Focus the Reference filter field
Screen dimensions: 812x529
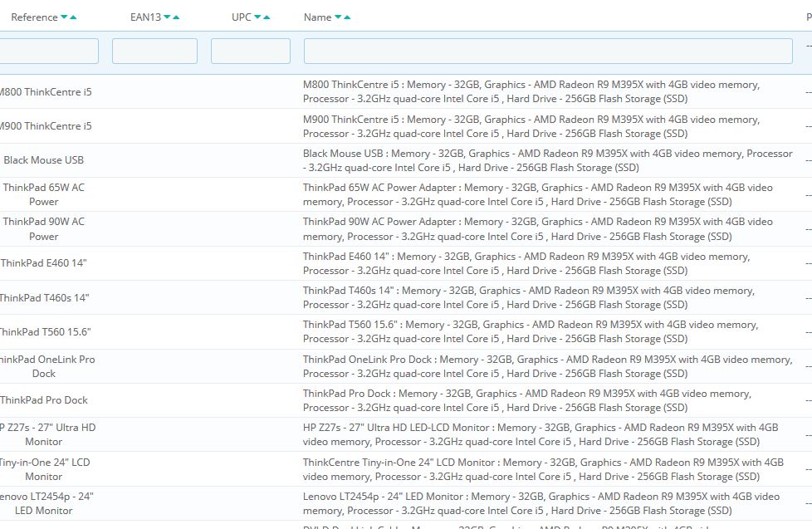[x=47, y=51]
